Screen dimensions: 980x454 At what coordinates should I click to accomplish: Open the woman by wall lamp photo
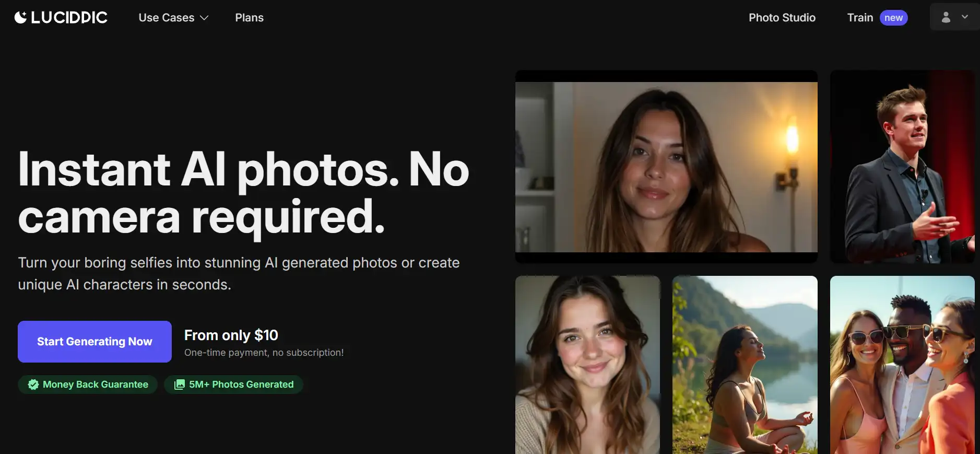(x=666, y=167)
